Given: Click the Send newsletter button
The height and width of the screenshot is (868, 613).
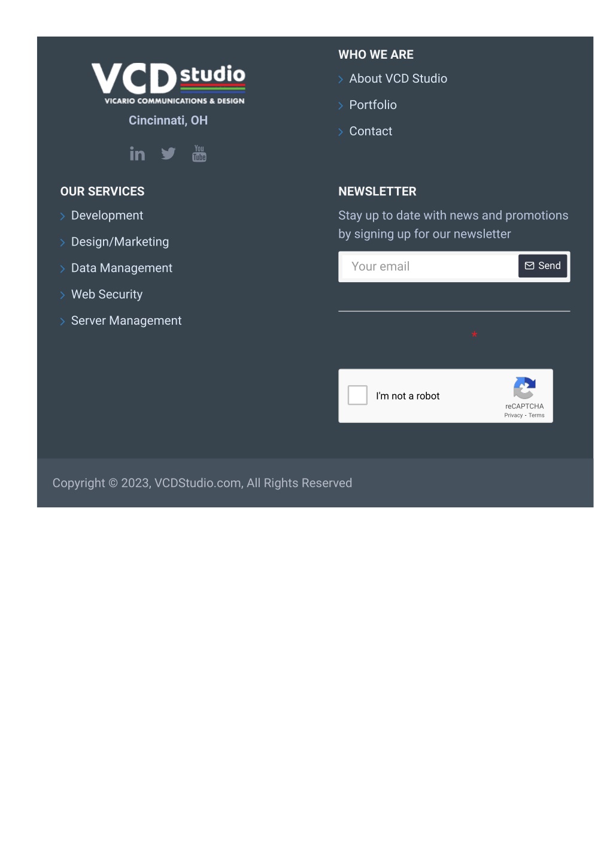Looking at the screenshot, I should point(542,266).
